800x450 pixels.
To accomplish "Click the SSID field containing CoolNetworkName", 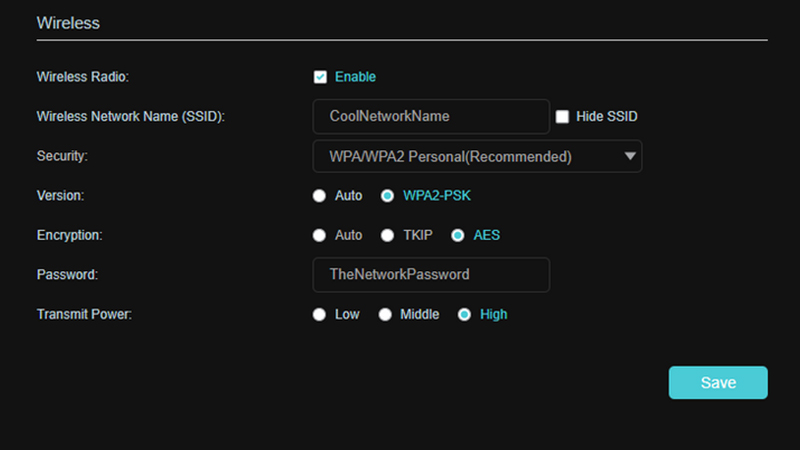I will [x=431, y=116].
